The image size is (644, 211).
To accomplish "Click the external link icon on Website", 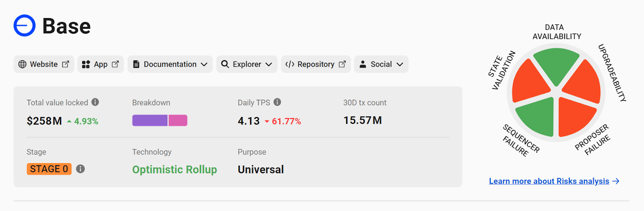I will pyautogui.click(x=66, y=64).
